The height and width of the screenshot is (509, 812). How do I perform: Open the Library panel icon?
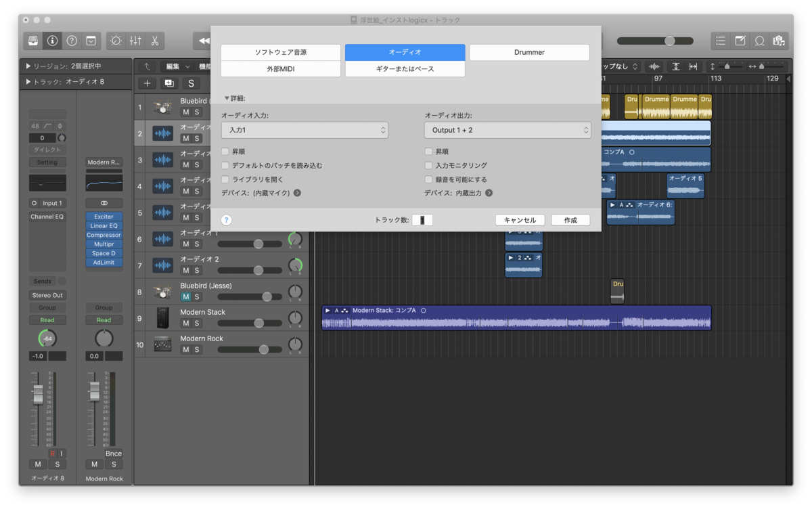pyautogui.click(x=33, y=41)
